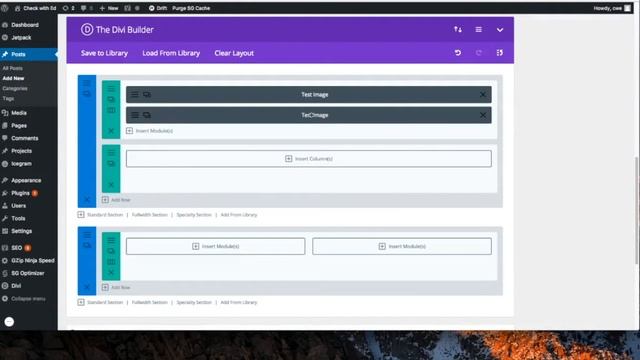Add Specialty Section below the two-column section
The width and height of the screenshot is (640, 360).
(x=194, y=302)
